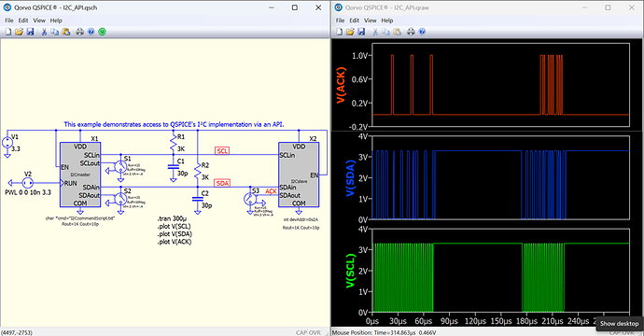This screenshot has width=644, height=336.
Task: Click the V(SDA) trace label
Action: click(350, 178)
